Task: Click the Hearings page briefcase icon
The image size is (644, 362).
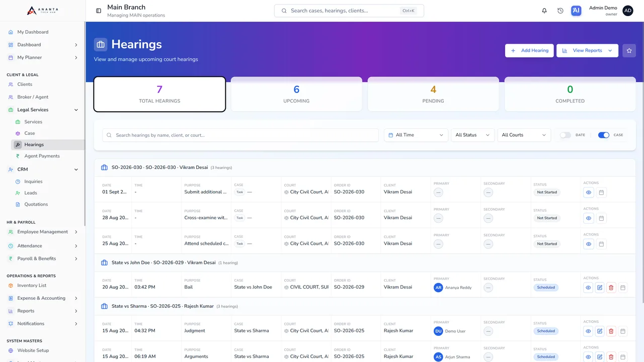Action: click(x=101, y=44)
